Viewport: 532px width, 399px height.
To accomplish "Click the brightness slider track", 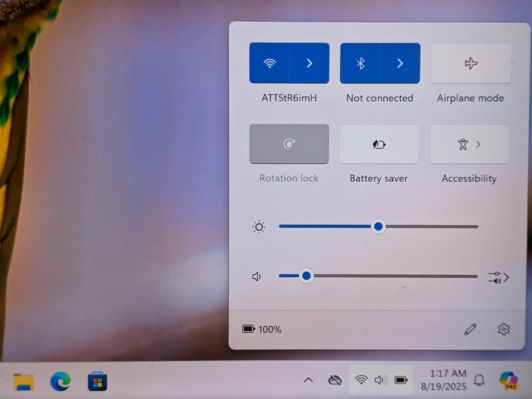I will tap(432, 227).
